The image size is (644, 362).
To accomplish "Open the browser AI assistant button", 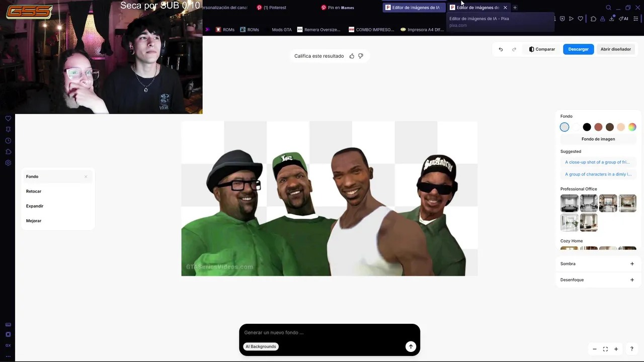I will [624, 19].
